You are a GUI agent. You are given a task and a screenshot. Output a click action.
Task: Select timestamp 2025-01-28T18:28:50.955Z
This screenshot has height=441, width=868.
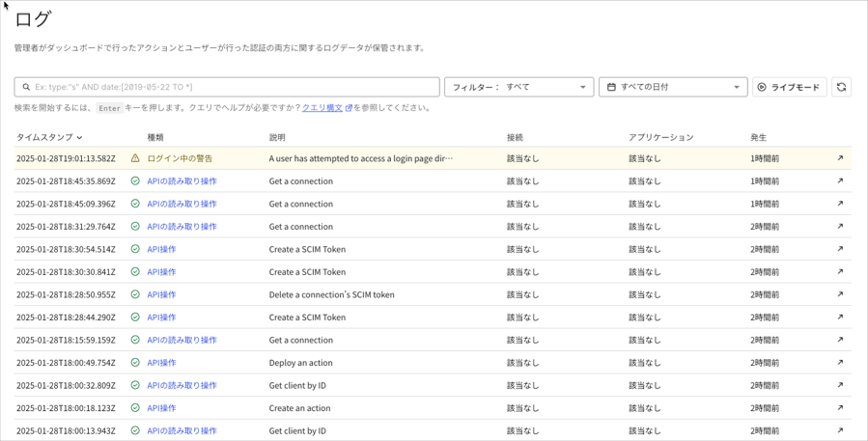pyautogui.click(x=66, y=294)
